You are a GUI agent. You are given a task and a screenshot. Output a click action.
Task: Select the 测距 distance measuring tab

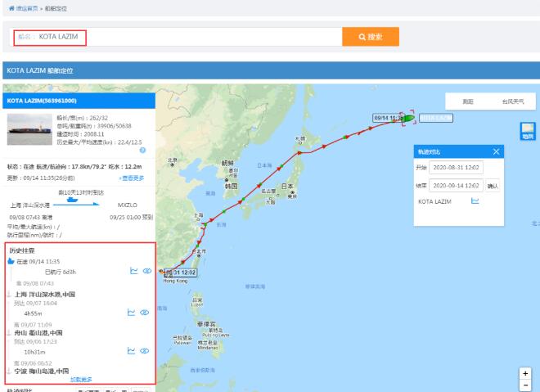click(x=468, y=102)
